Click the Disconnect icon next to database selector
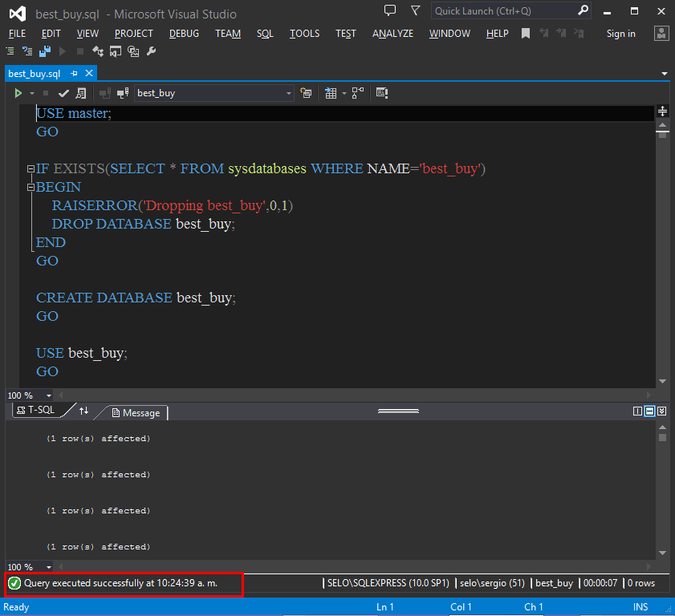This screenshot has width=675, height=616. (x=123, y=93)
